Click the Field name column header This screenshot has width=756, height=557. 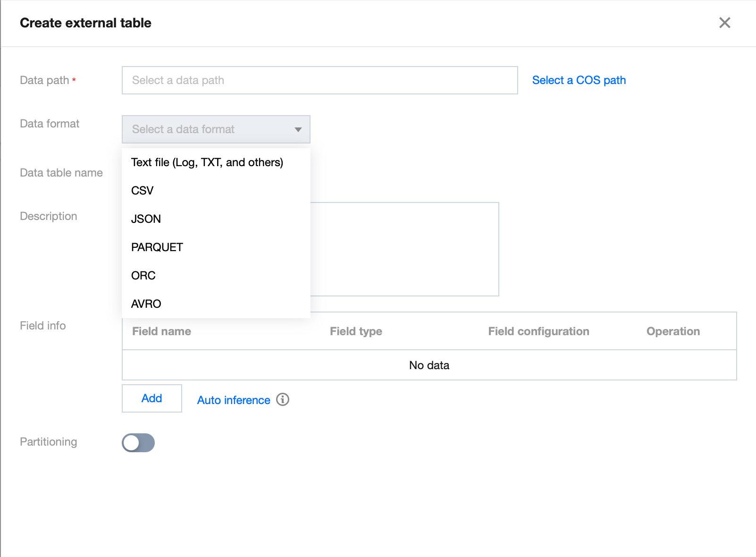pyautogui.click(x=162, y=331)
